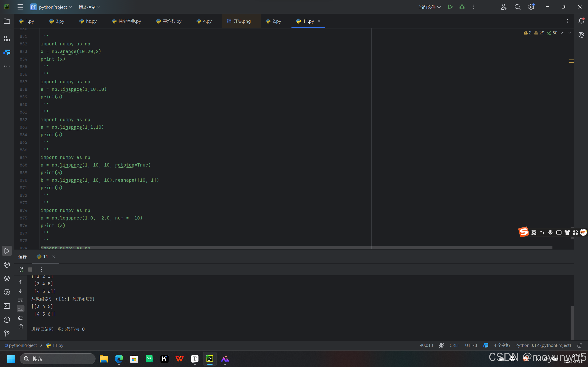Click the Windows taskbar search box
The height and width of the screenshot is (367, 588).
point(58,359)
